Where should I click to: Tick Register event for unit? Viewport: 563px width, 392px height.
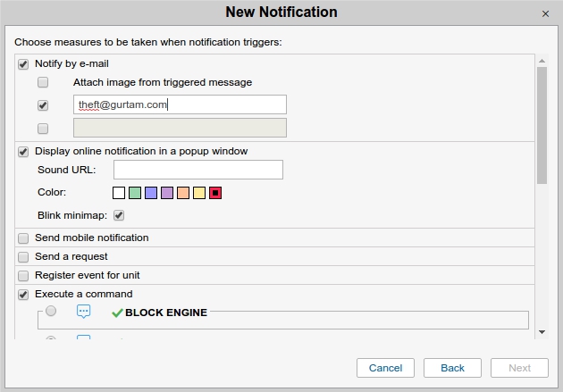coord(23,276)
